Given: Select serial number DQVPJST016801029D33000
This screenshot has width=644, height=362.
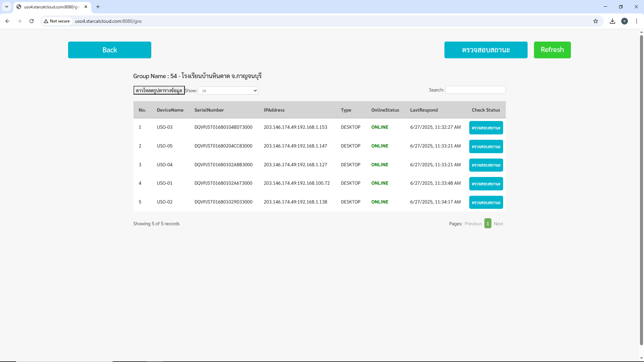Looking at the screenshot, I should pos(223,202).
